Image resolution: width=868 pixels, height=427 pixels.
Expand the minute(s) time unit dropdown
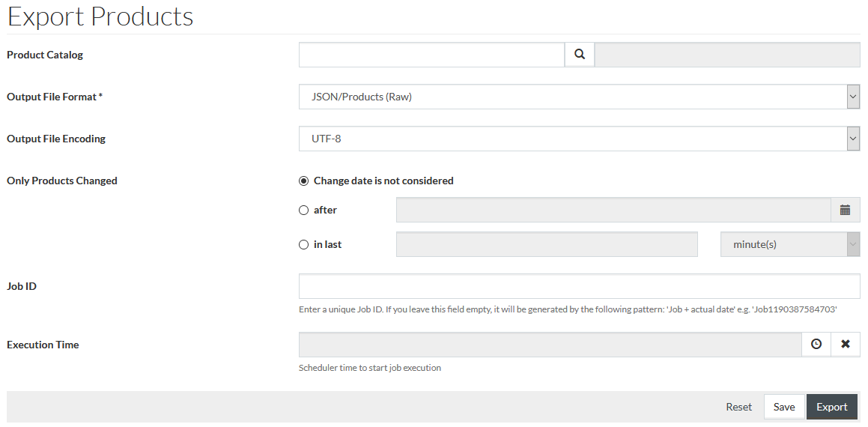[790, 244]
